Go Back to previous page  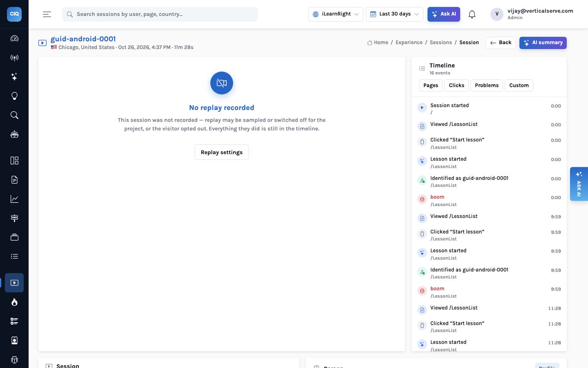point(501,43)
